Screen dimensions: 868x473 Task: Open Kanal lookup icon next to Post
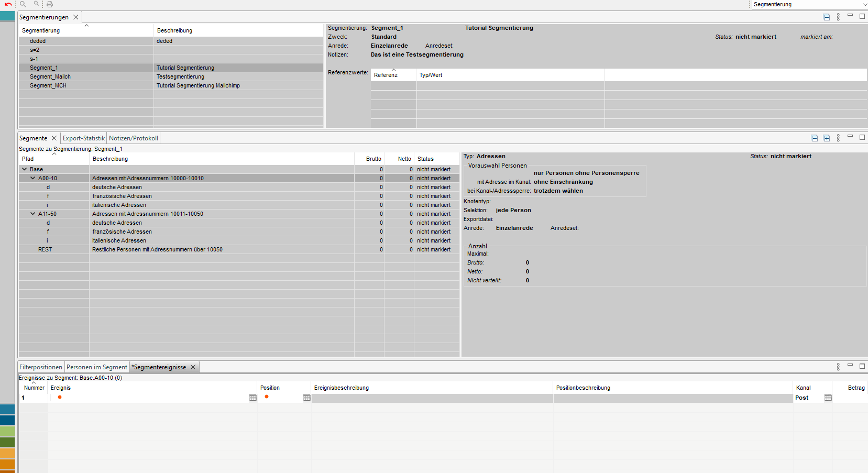[828, 398]
